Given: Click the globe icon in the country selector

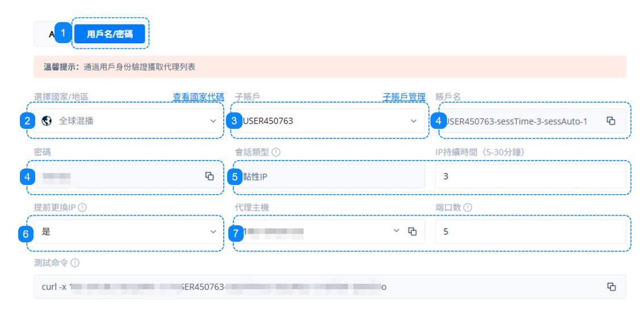Looking at the screenshot, I should pyautogui.click(x=47, y=121).
